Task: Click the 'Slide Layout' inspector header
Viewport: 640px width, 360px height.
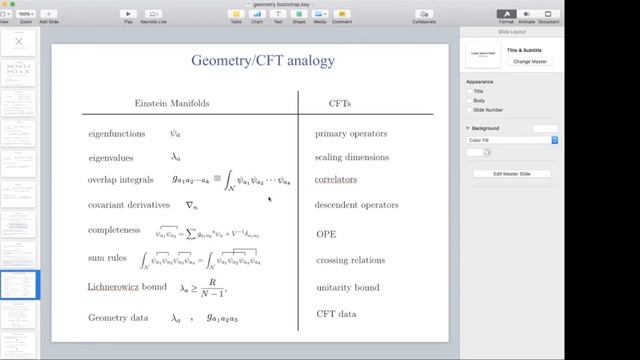Action: point(512,32)
